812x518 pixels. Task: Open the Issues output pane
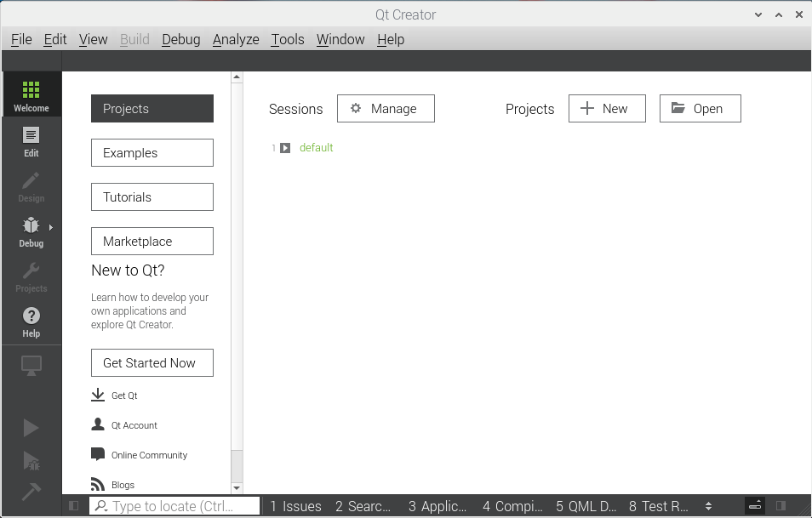pyautogui.click(x=295, y=506)
